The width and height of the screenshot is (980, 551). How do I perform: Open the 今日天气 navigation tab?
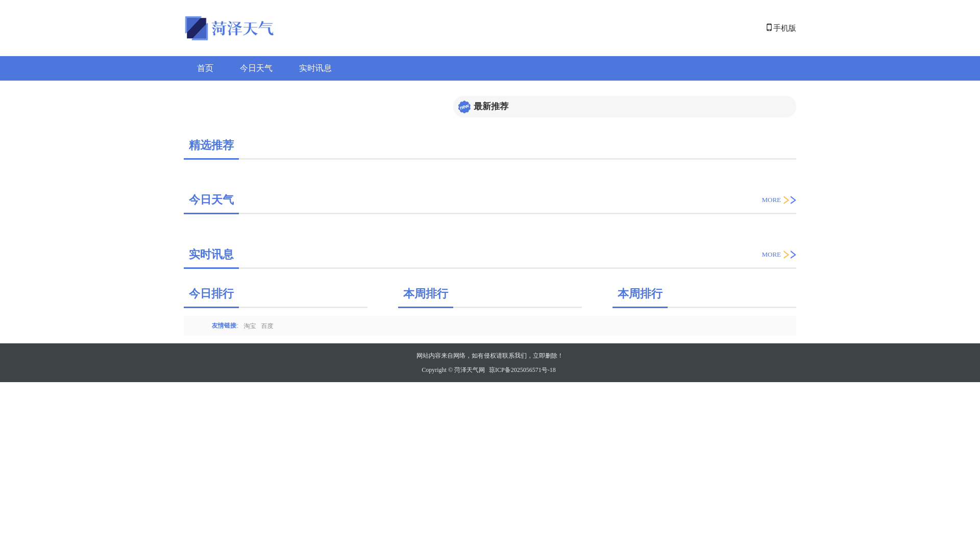pyautogui.click(x=256, y=68)
